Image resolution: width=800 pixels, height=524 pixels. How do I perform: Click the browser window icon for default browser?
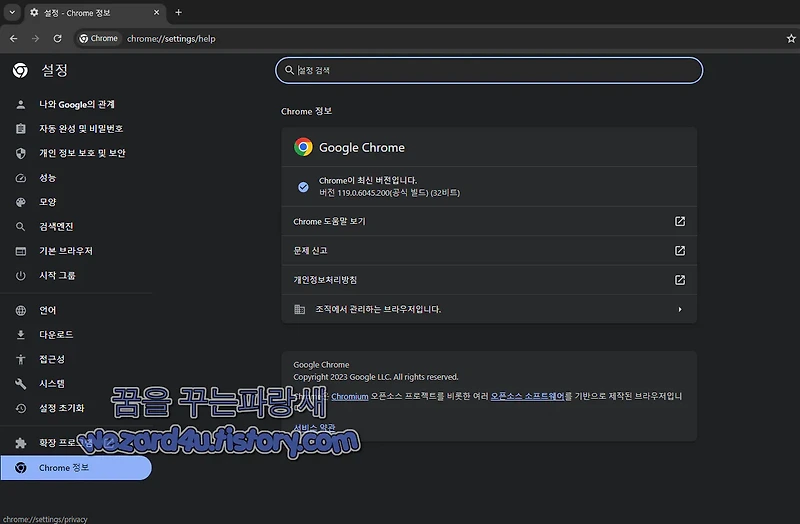(x=20, y=251)
